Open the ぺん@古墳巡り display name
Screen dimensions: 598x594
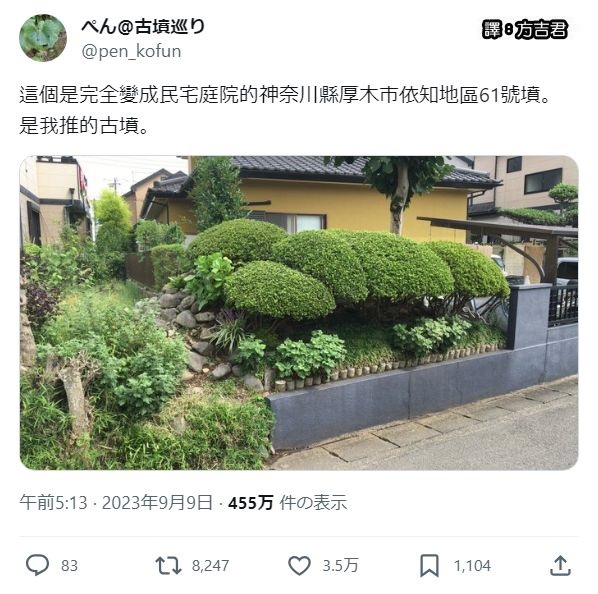[143, 26]
